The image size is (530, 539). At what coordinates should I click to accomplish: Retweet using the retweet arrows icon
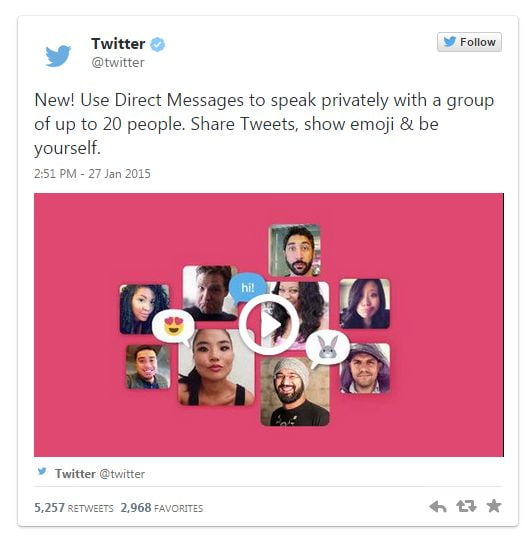(x=466, y=506)
